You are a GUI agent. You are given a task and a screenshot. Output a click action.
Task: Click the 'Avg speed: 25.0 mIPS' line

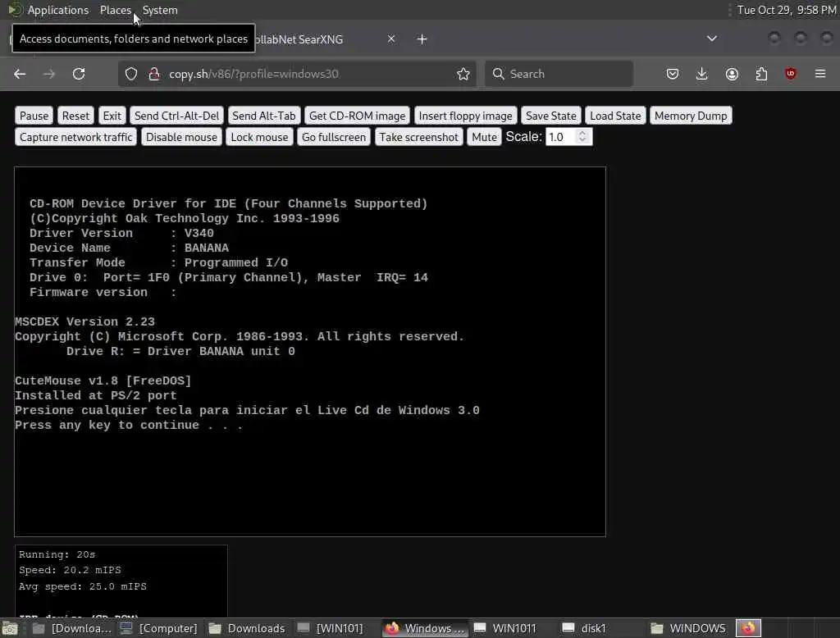click(x=83, y=586)
